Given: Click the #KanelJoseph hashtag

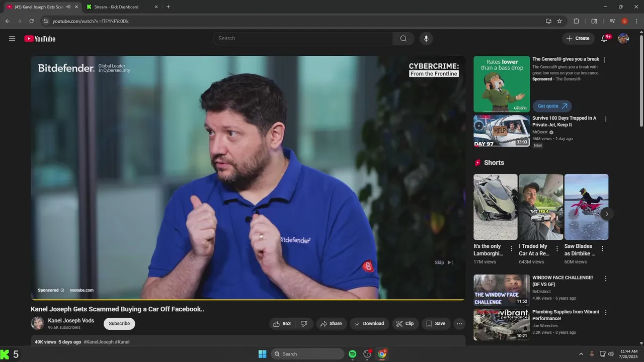Looking at the screenshot, I should 99,342.
